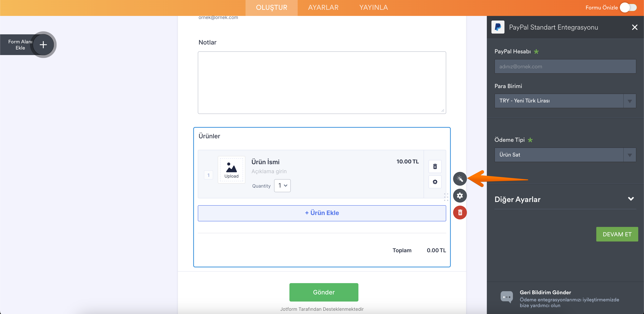Toggle the Formu Önizle switch
The image size is (644, 314).
(628, 7)
